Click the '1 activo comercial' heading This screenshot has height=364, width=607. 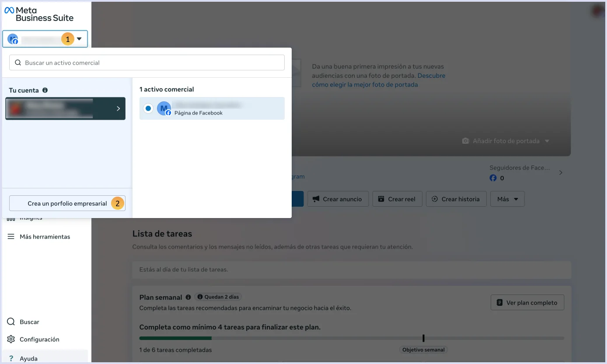coord(167,89)
